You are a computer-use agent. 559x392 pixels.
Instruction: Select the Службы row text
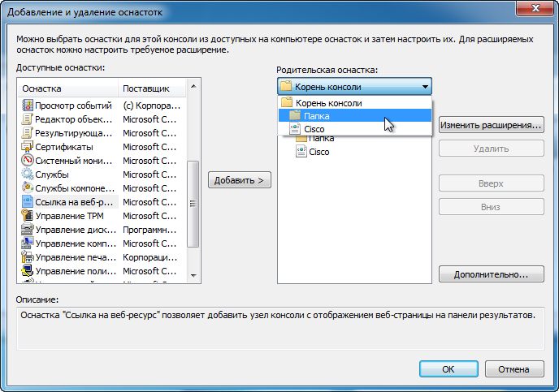coord(52,174)
